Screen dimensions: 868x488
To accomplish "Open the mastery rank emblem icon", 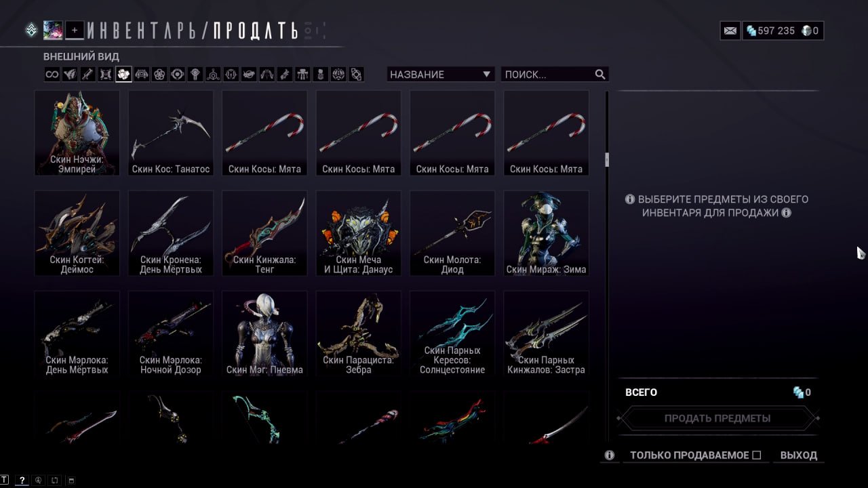I will 31,30.
